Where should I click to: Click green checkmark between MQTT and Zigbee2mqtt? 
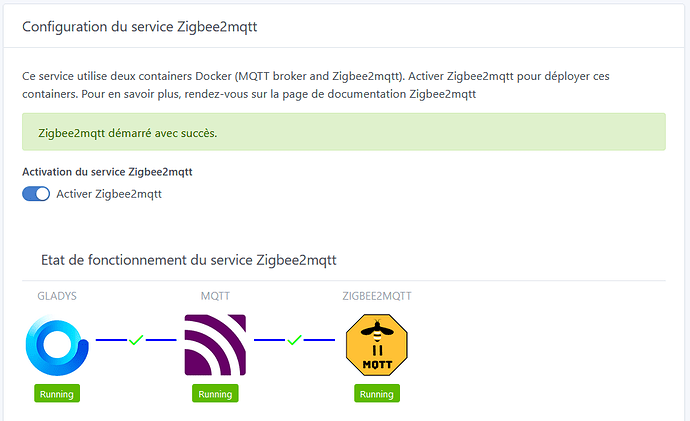pos(294,340)
